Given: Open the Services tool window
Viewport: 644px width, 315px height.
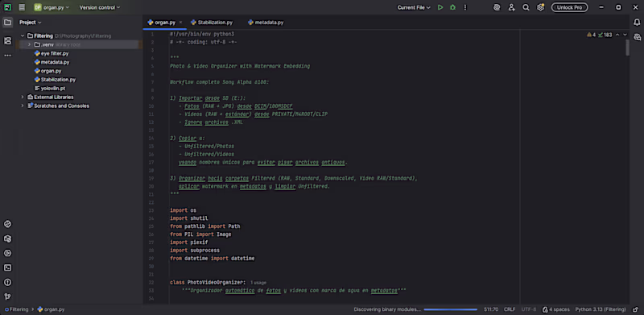Looking at the screenshot, I should [7, 253].
